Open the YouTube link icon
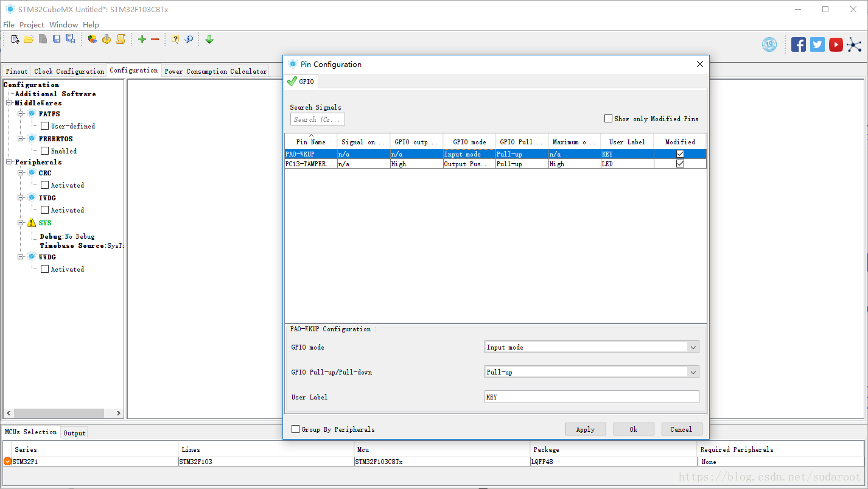Image resolution: width=868 pixels, height=489 pixels. [836, 44]
